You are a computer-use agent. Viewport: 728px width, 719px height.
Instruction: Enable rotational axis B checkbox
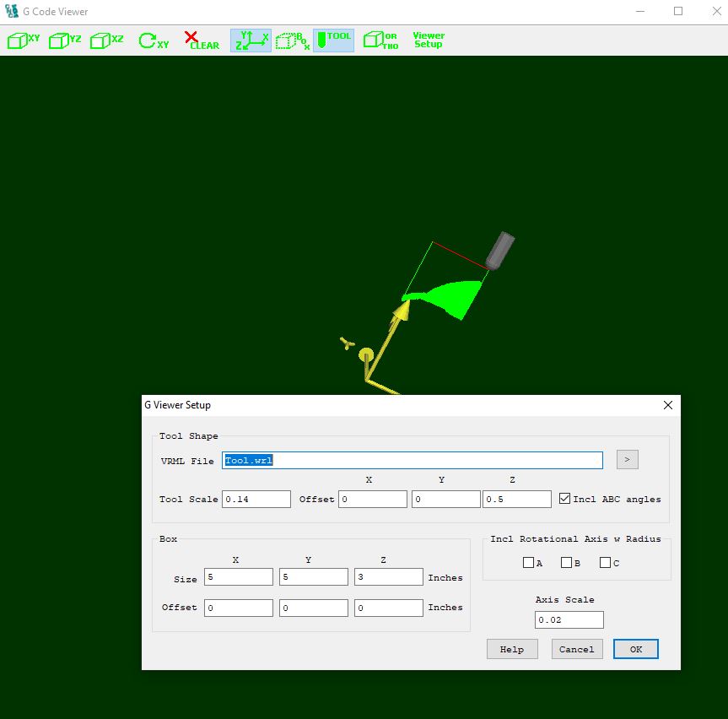pyautogui.click(x=566, y=563)
